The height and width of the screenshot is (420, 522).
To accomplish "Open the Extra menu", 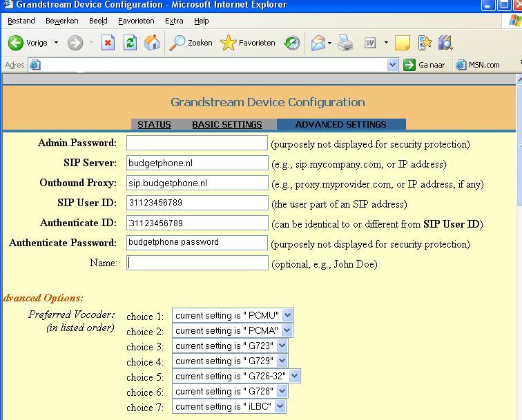I will tap(174, 21).
